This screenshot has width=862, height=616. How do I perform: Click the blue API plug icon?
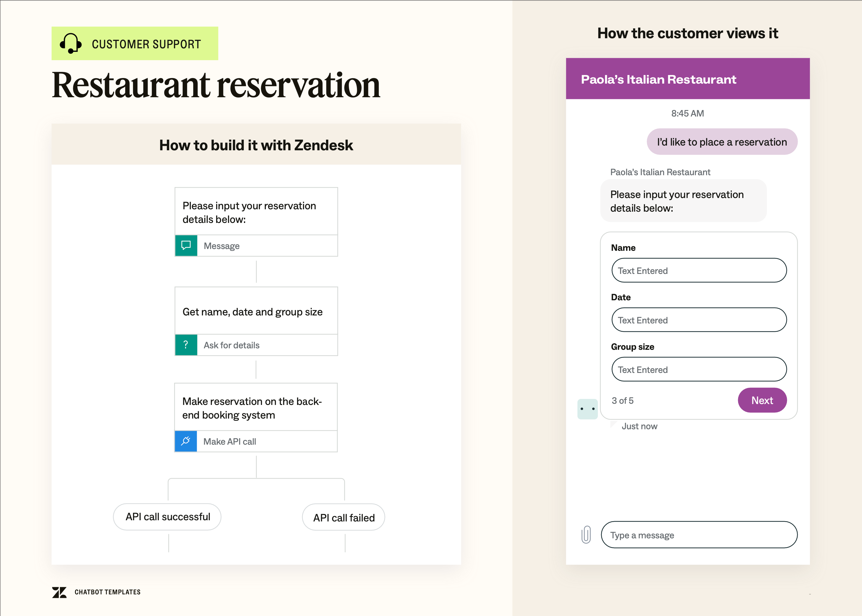186,441
